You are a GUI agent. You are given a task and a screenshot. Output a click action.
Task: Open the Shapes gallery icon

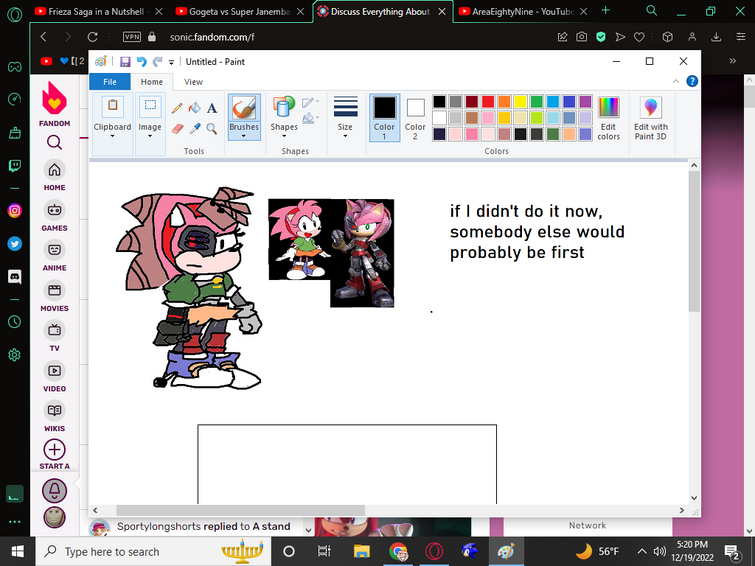284,107
